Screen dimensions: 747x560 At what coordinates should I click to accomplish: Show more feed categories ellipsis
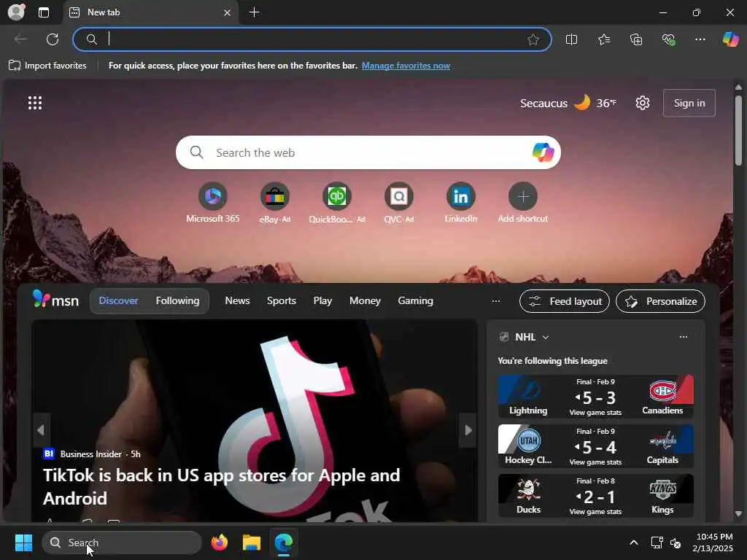[496, 301]
